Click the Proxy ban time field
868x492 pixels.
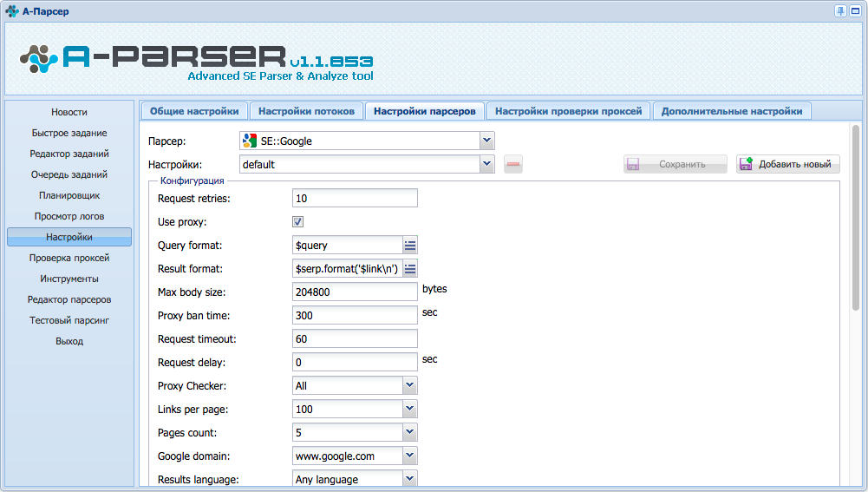(x=355, y=315)
